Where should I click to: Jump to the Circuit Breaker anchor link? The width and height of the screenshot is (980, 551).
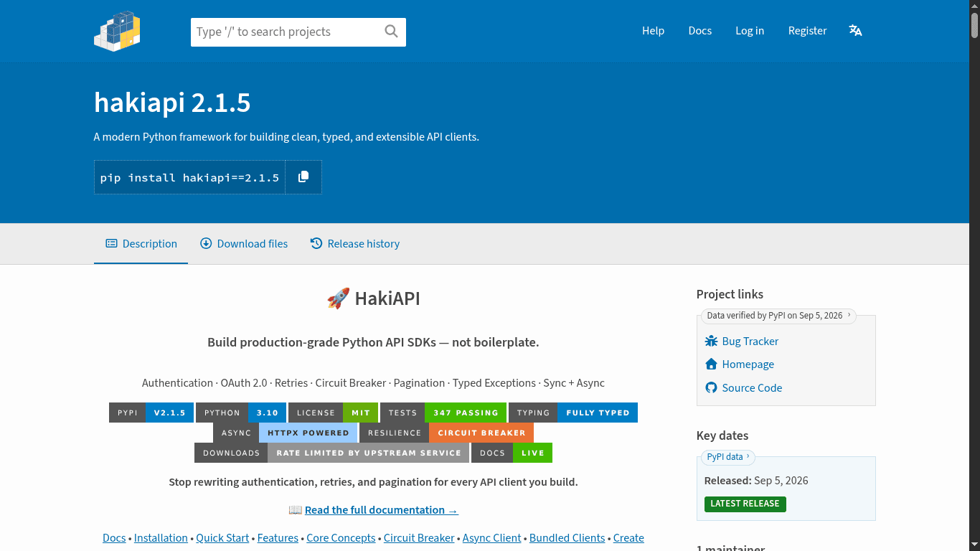pos(419,538)
